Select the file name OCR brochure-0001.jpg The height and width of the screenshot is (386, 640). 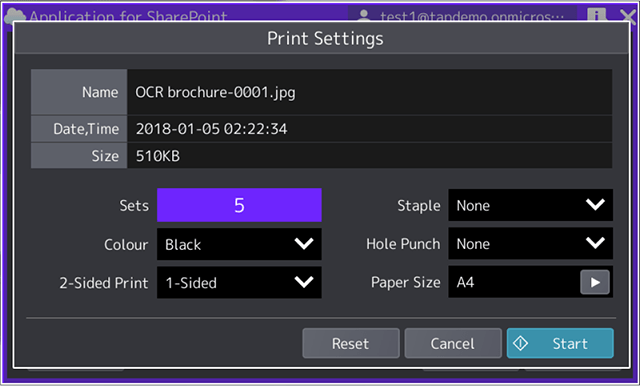tap(216, 92)
